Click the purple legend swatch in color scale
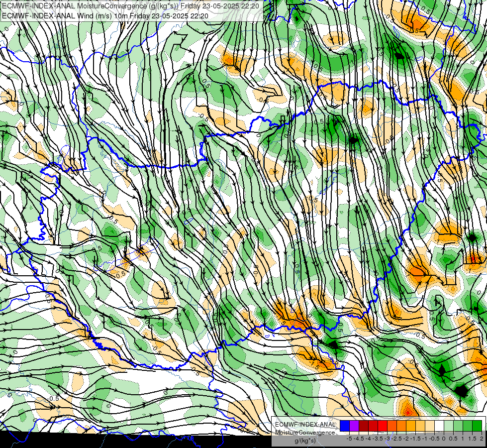Image resolution: width=487 pixels, height=448 pixels. tap(354, 426)
